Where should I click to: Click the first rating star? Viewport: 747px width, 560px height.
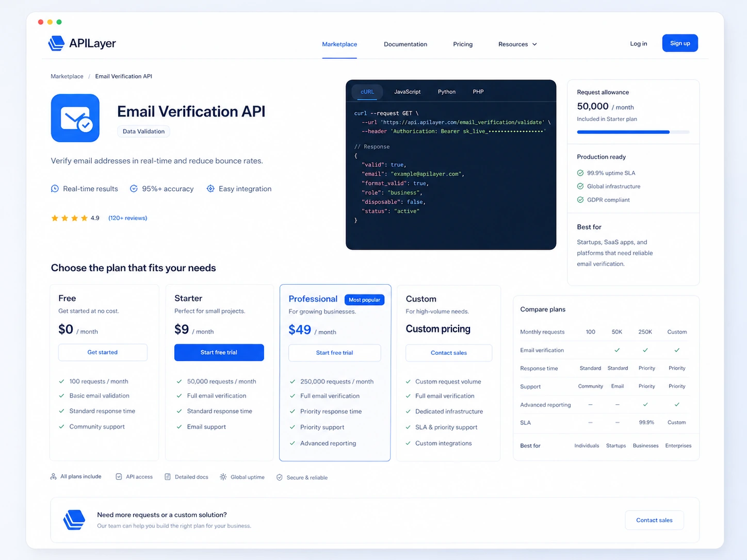pyautogui.click(x=55, y=218)
